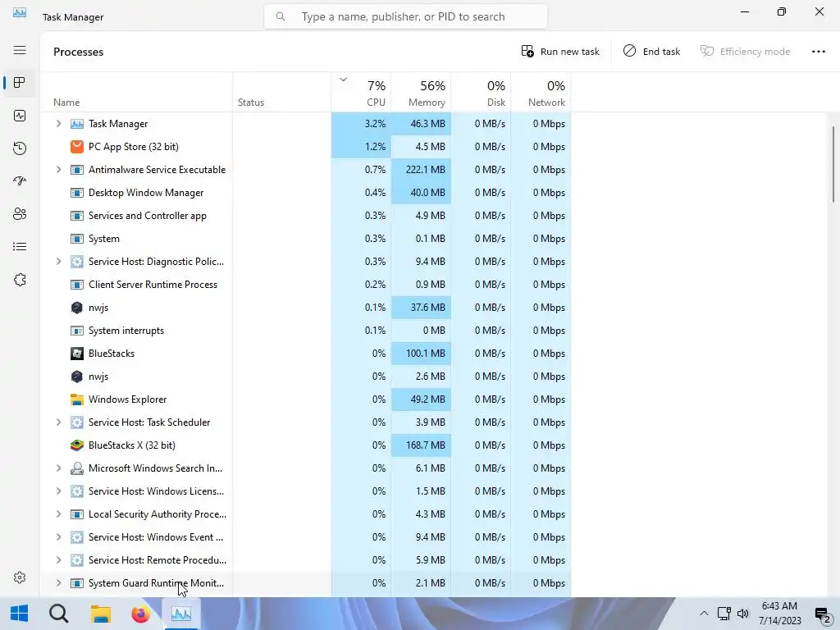Expand Service Host: Diagnostic Policy row

tap(58, 262)
